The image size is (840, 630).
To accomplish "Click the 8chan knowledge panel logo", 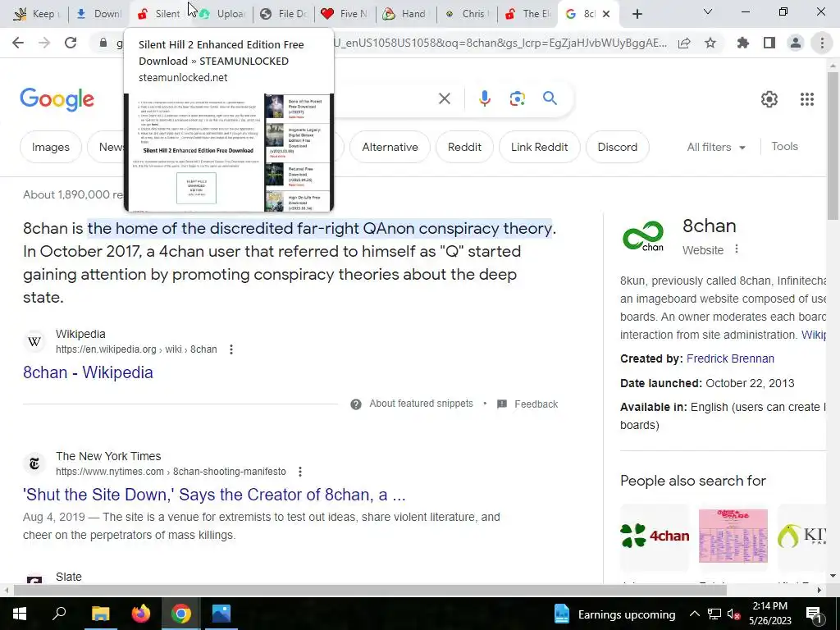I will pos(643,236).
